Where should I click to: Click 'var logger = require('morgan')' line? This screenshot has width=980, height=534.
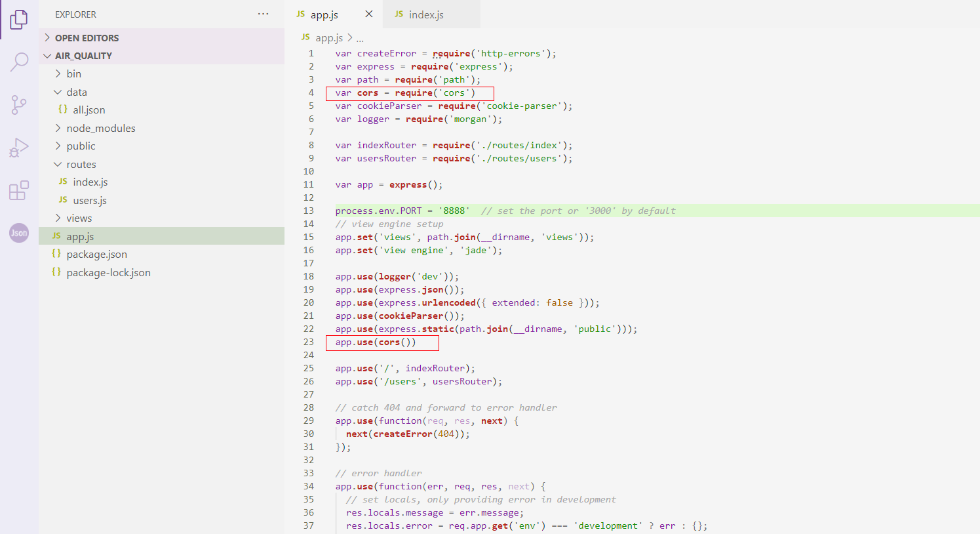(x=419, y=119)
